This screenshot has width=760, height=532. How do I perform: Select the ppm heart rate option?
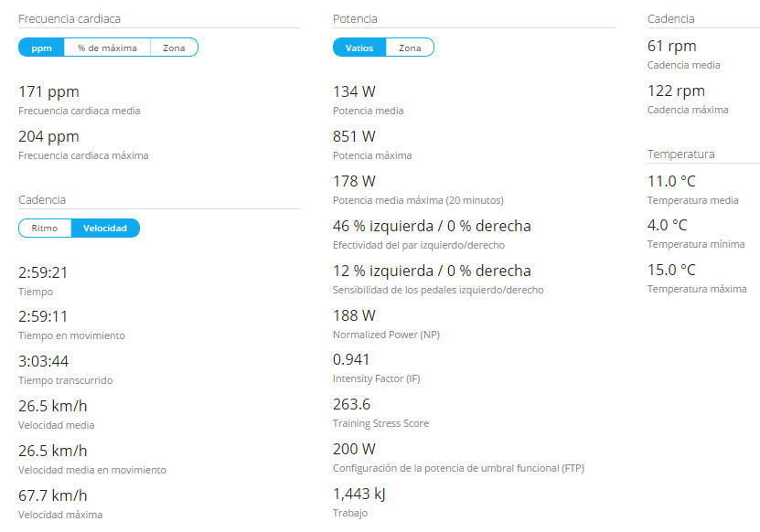41,48
